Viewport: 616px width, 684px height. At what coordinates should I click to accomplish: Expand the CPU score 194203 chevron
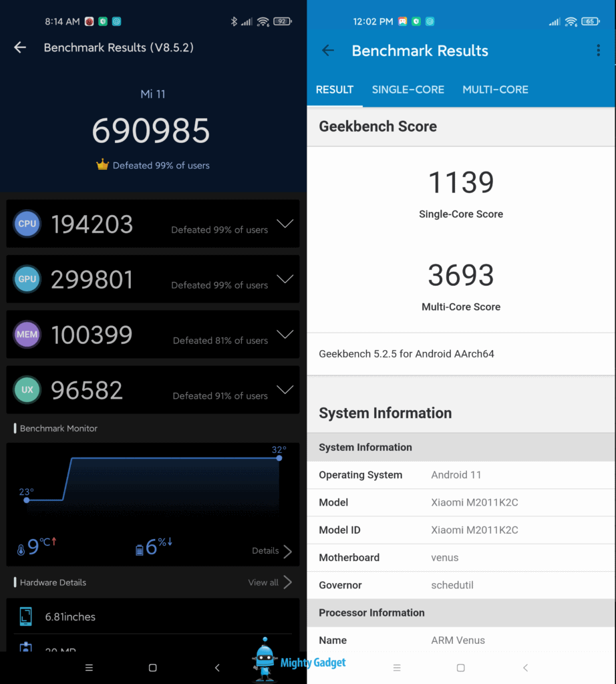click(x=285, y=224)
